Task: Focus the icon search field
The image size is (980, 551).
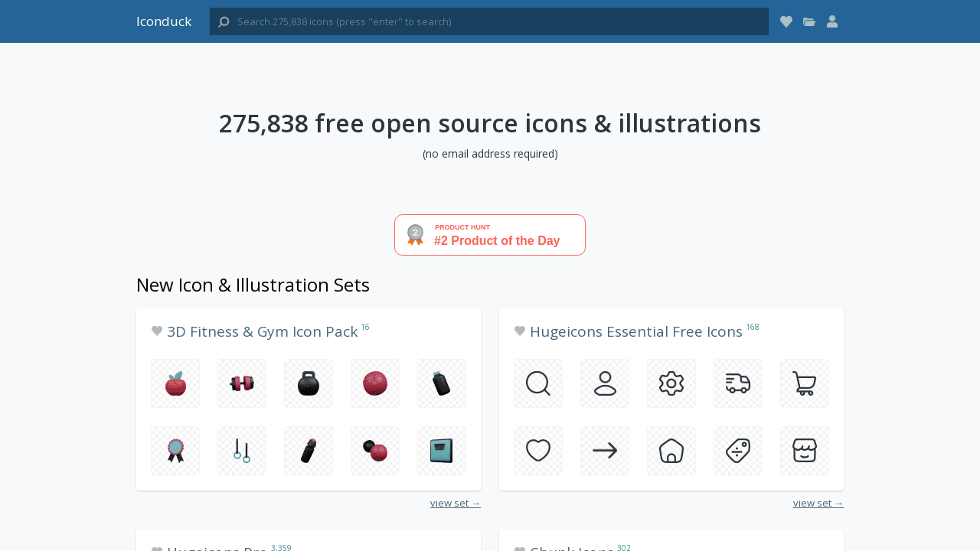Action: click(489, 21)
